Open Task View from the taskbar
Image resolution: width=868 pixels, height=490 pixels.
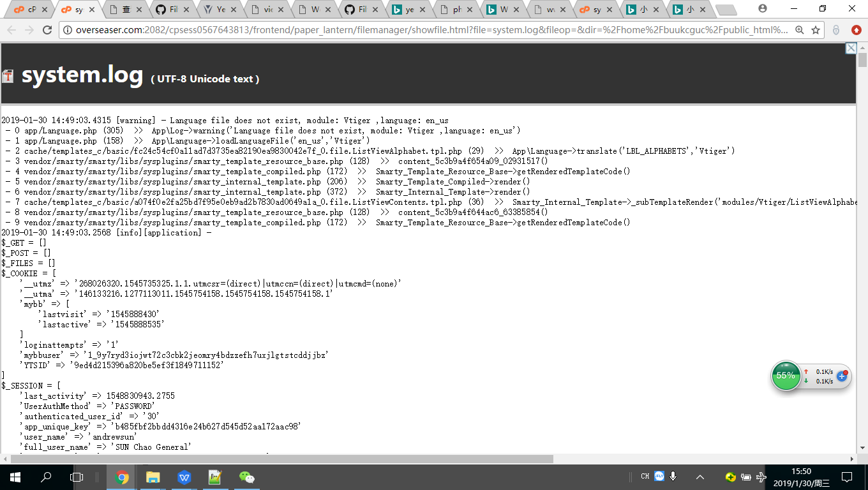pos(77,477)
